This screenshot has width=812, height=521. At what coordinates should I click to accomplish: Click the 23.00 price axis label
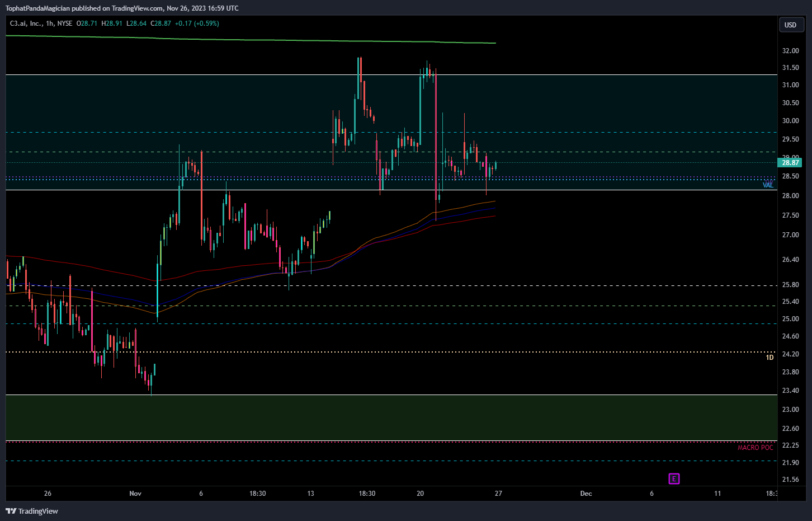click(x=790, y=410)
